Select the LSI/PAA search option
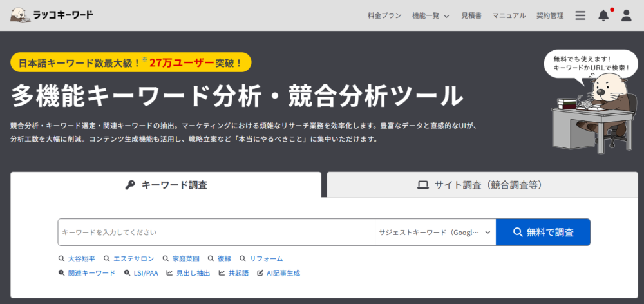This screenshot has height=304, width=644. (140, 273)
